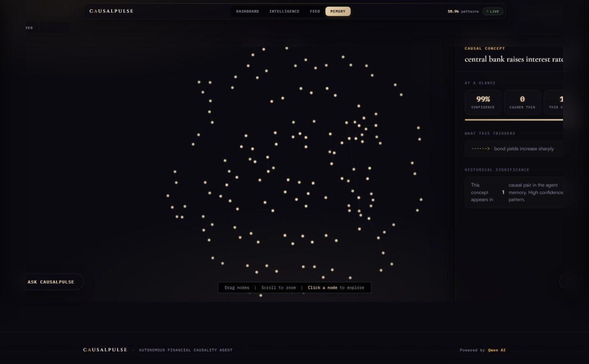Screen dimensions: 589x364
Task: Click 'Autonomous Financial Causality Agent' tagline
Action: click(185, 350)
